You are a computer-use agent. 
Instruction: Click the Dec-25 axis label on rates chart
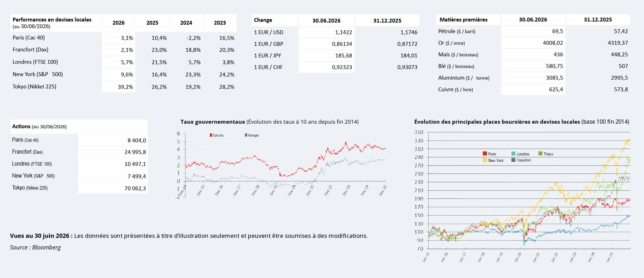[x=383, y=190]
